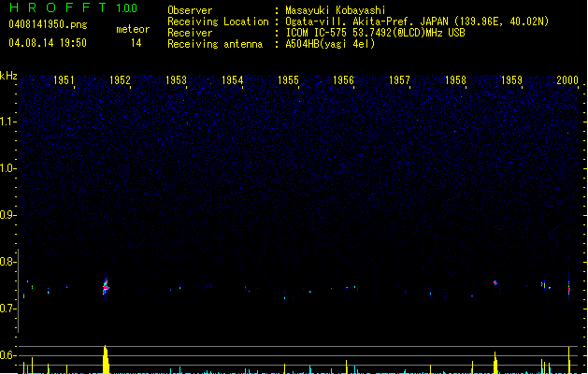
Task: Click the strong meteor echo near 1952
Action: tap(106, 287)
